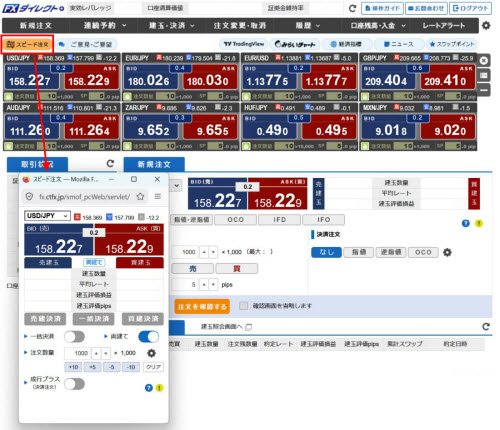Viewport: 500px width, 430px height.
Task: Toggle the batch settlement (一括決済) switch
Action: [x=75, y=337]
